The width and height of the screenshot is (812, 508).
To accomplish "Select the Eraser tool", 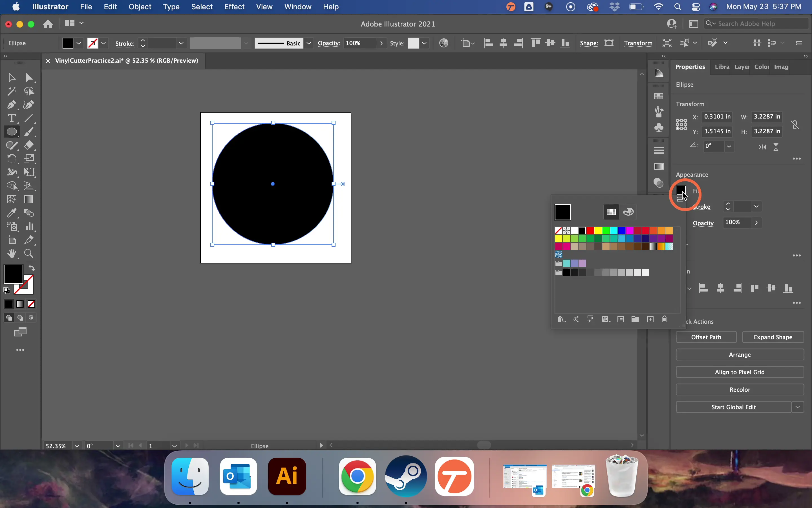I will 29,145.
